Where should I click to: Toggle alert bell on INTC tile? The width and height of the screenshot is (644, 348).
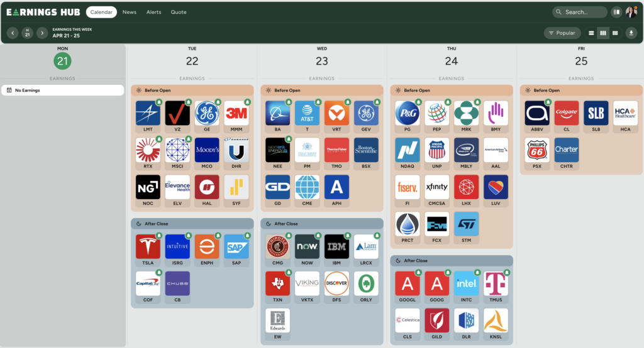pos(477,273)
